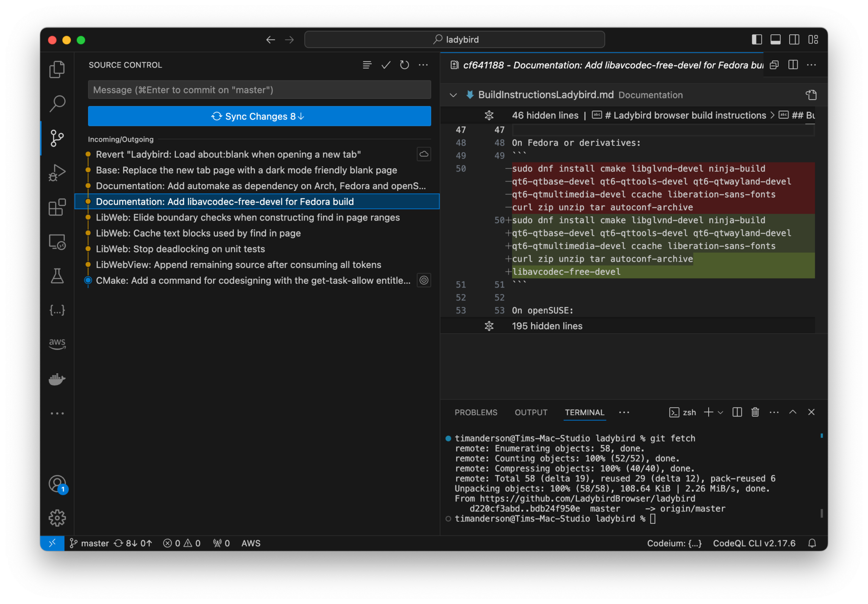Image resolution: width=868 pixels, height=604 pixels.
Task: Refresh the Source Control view
Action: click(x=404, y=65)
